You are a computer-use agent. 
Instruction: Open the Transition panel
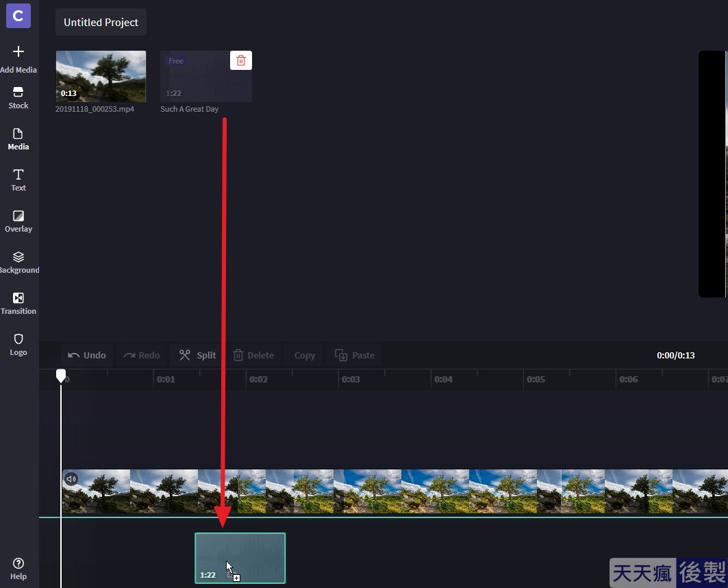click(18, 304)
